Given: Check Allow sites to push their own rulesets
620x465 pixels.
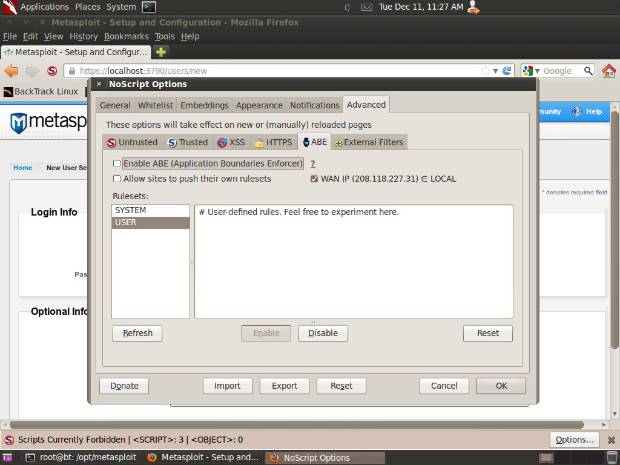Looking at the screenshot, I should [x=117, y=179].
